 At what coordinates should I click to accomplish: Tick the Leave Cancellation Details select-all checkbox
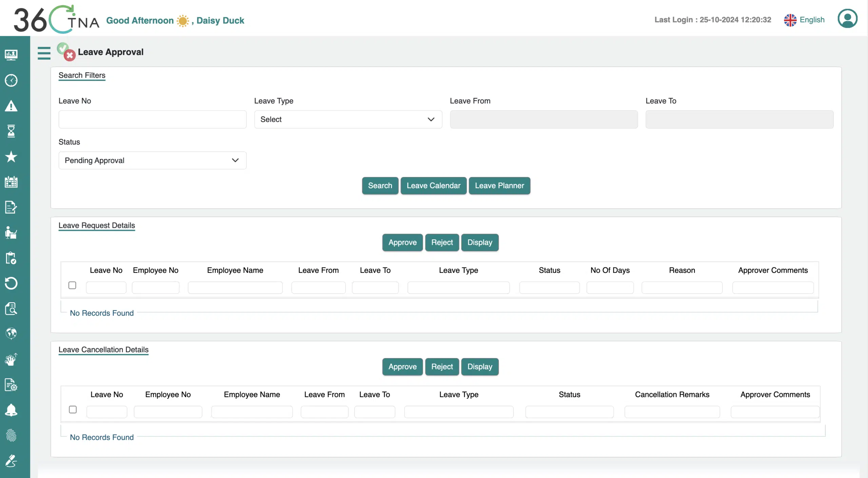click(73, 410)
